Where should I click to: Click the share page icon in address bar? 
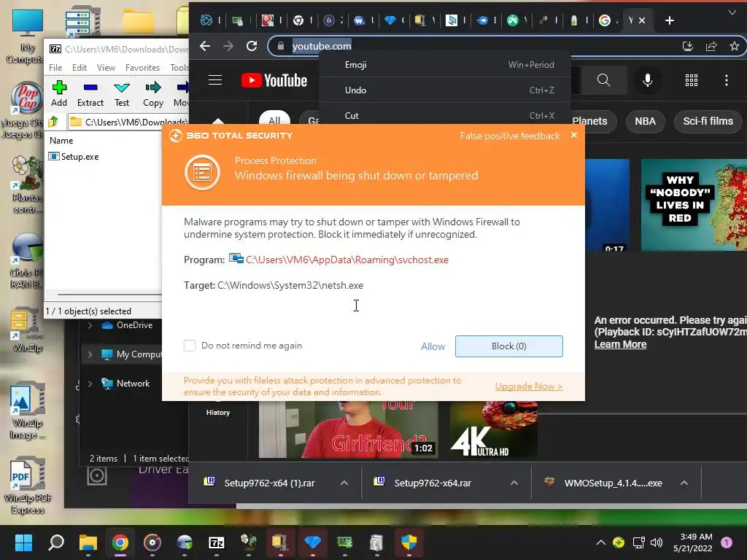(711, 46)
